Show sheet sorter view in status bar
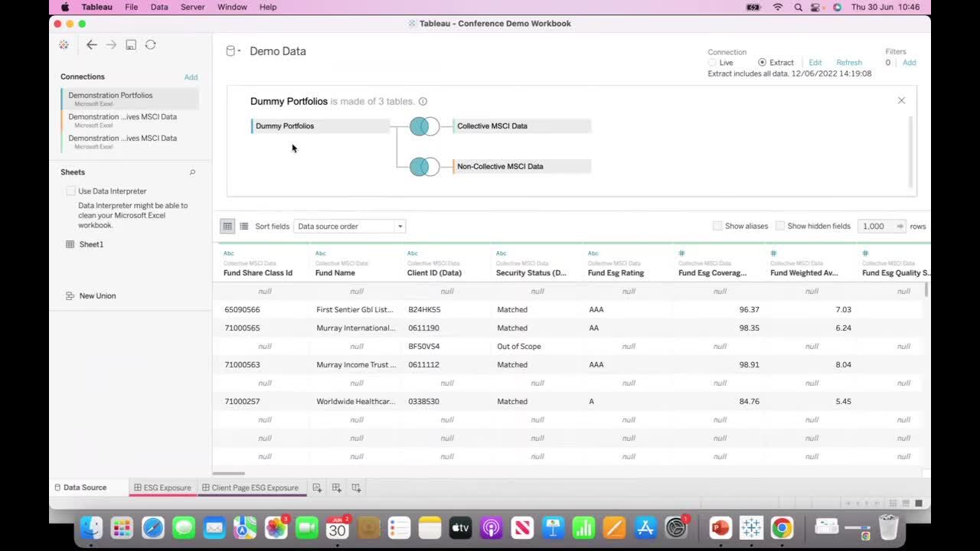Screen dimensions: 980x551 coord(893,503)
